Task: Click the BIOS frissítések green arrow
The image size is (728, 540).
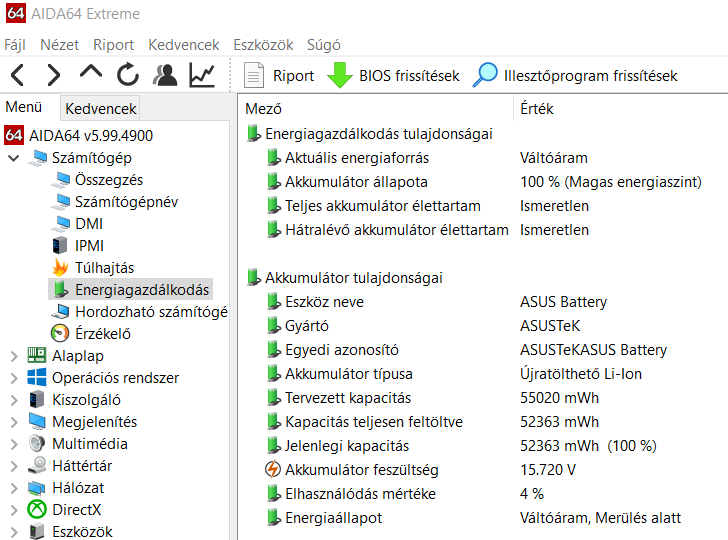Action: pyautogui.click(x=340, y=75)
